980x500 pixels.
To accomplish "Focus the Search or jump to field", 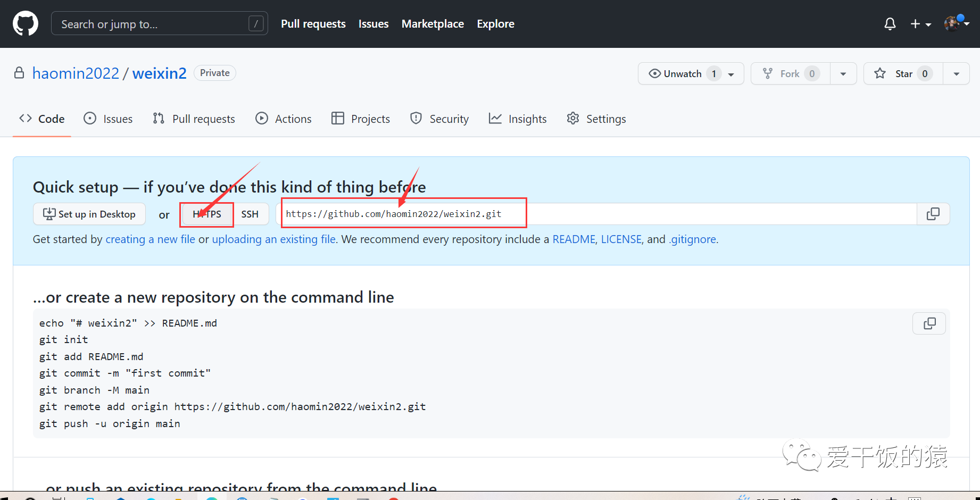I will click(159, 24).
